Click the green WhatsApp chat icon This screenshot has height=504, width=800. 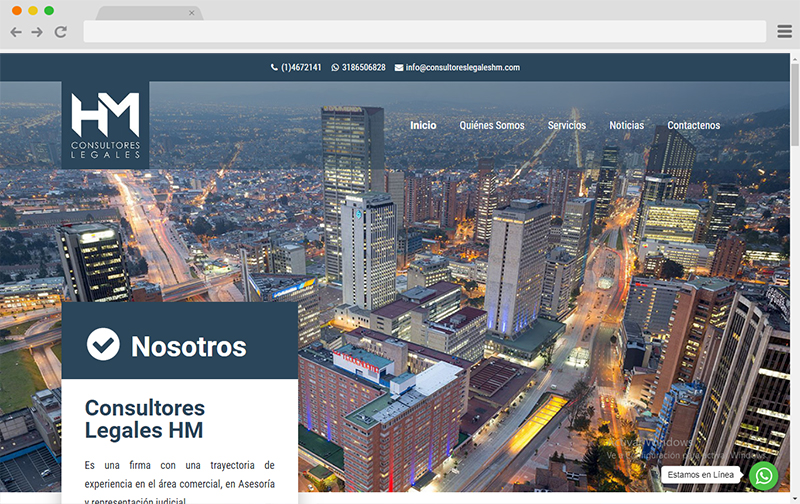click(x=764, y=476)
